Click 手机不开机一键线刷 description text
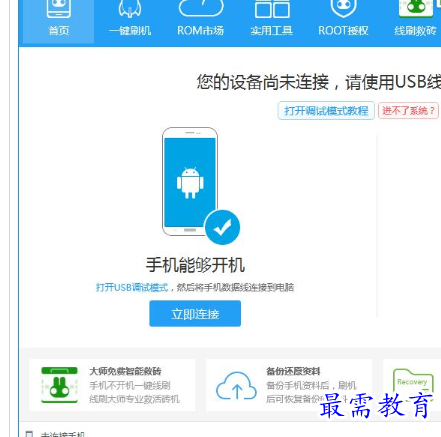The image size is (441, 437). (x=130, y=386)
